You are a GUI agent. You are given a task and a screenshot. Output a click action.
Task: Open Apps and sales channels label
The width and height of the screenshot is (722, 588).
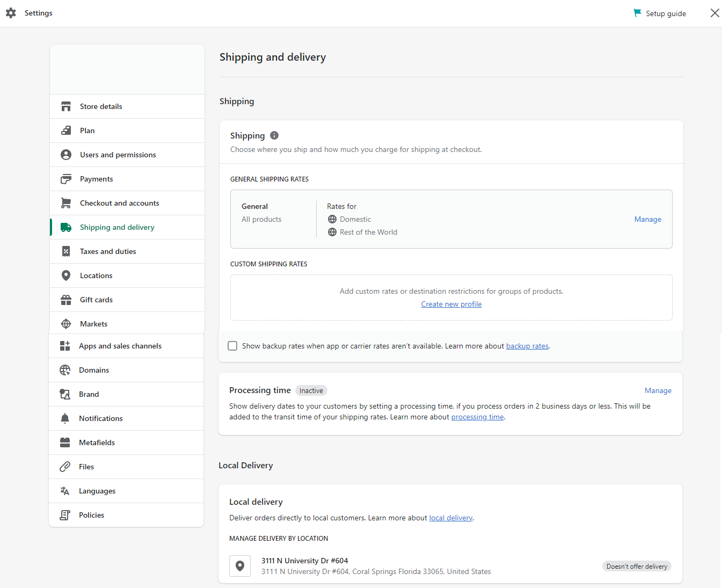pyautogui.click(x=120, y=346)
